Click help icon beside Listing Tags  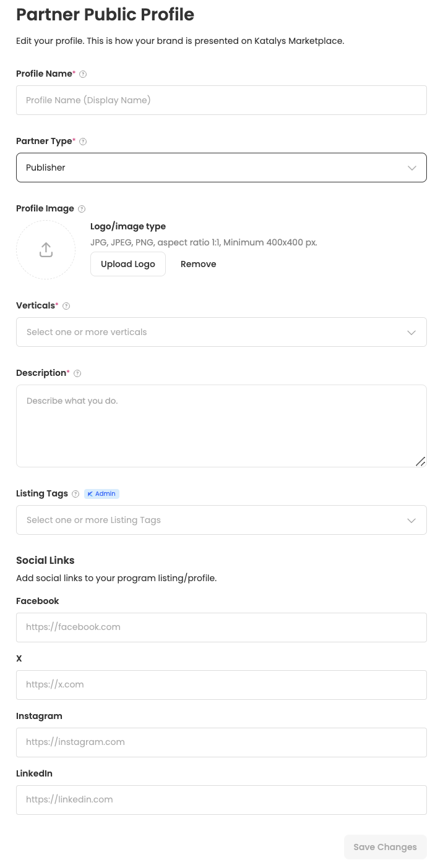click(x=75, y=494)
